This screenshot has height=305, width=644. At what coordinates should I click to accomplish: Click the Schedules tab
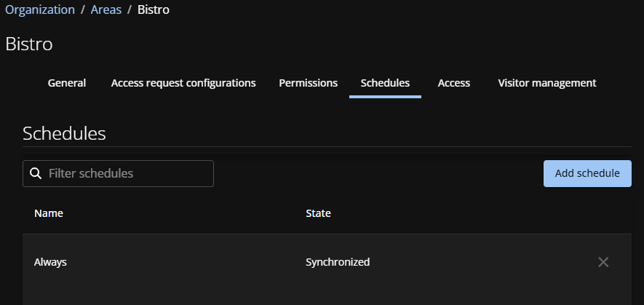tap(385, 83)
